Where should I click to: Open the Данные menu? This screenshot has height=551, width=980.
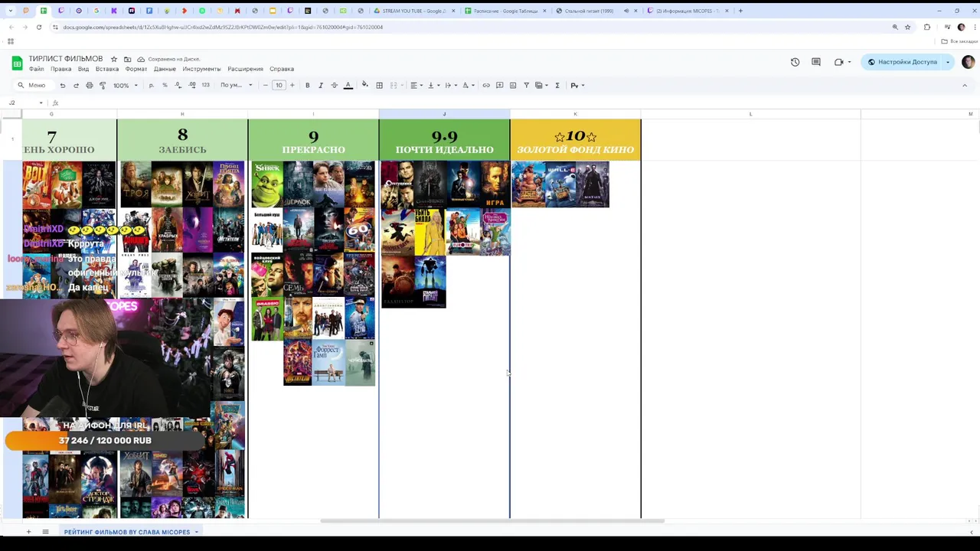pyautogui.click(x=165, y=69)
